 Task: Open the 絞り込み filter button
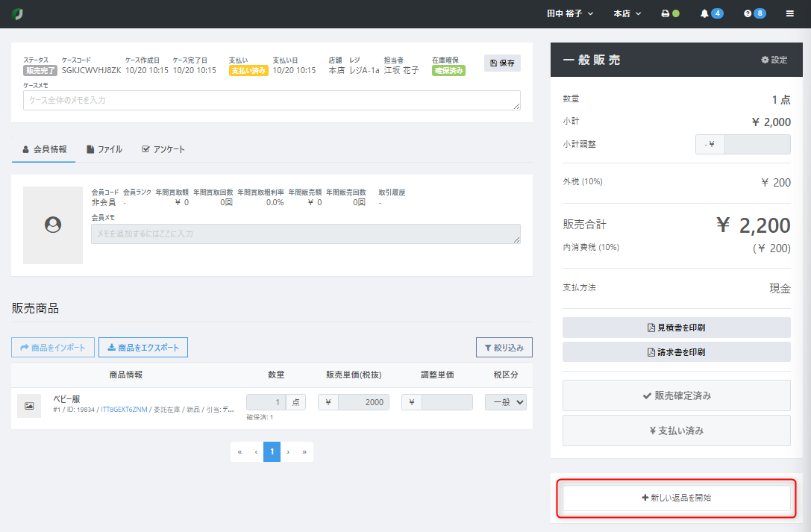tap(504, 348)
